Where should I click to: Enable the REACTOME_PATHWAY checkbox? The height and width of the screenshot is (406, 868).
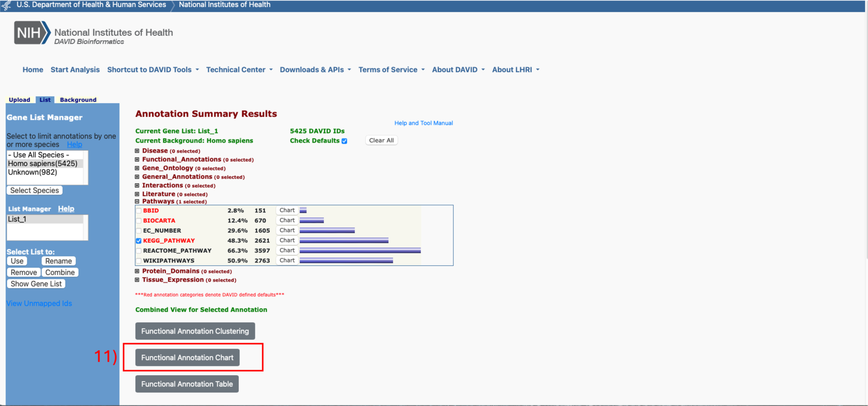click(x=139, y=251)
